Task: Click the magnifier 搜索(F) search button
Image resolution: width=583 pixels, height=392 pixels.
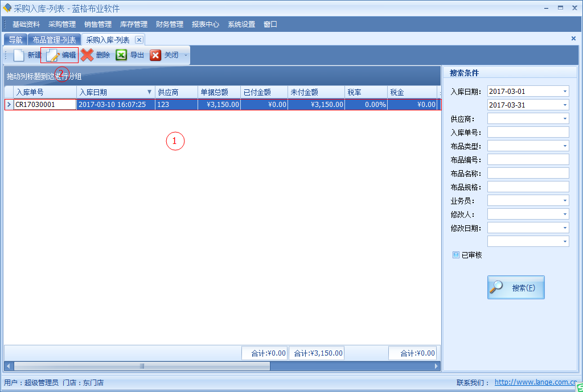Action: click(516, 287)
